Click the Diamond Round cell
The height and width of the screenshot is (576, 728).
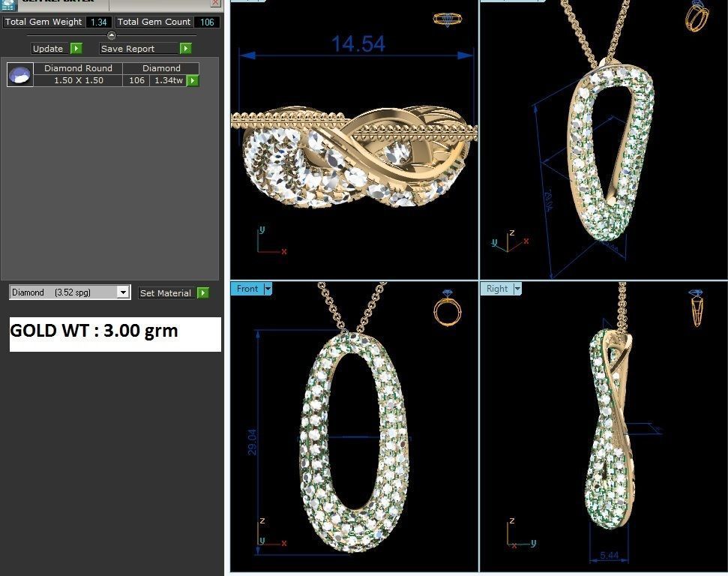[x=78, y=68]
